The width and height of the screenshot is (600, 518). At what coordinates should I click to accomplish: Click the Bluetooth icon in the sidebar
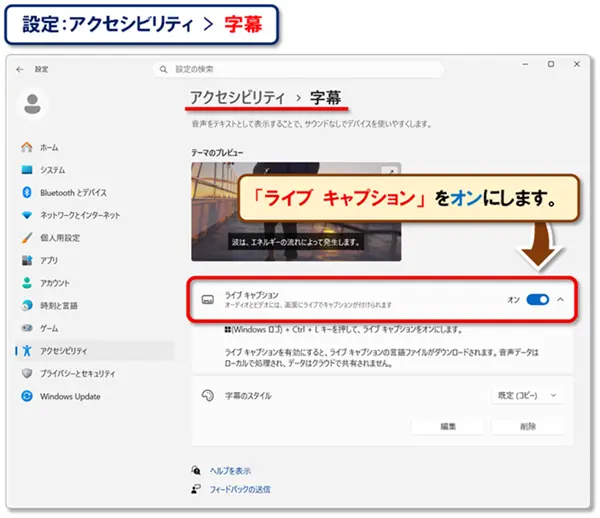(x=27, y=192)
